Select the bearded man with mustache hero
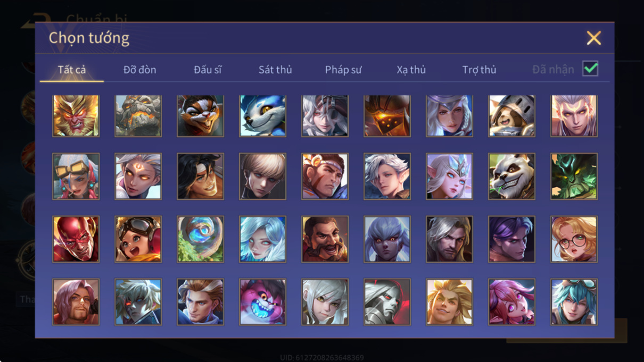The height and width of the screenshot is (362, 644). (325, 239)
